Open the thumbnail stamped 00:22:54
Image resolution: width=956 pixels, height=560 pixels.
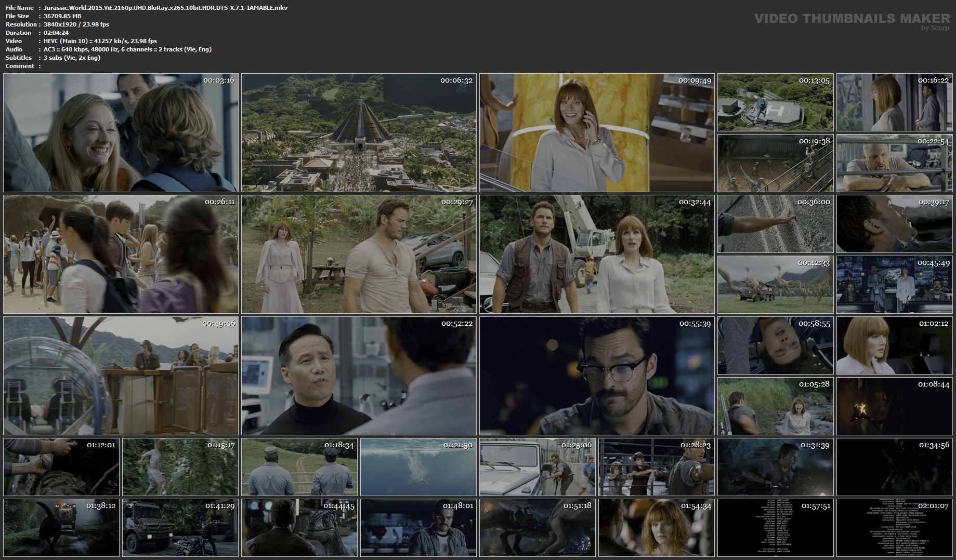tap(895, 164)
